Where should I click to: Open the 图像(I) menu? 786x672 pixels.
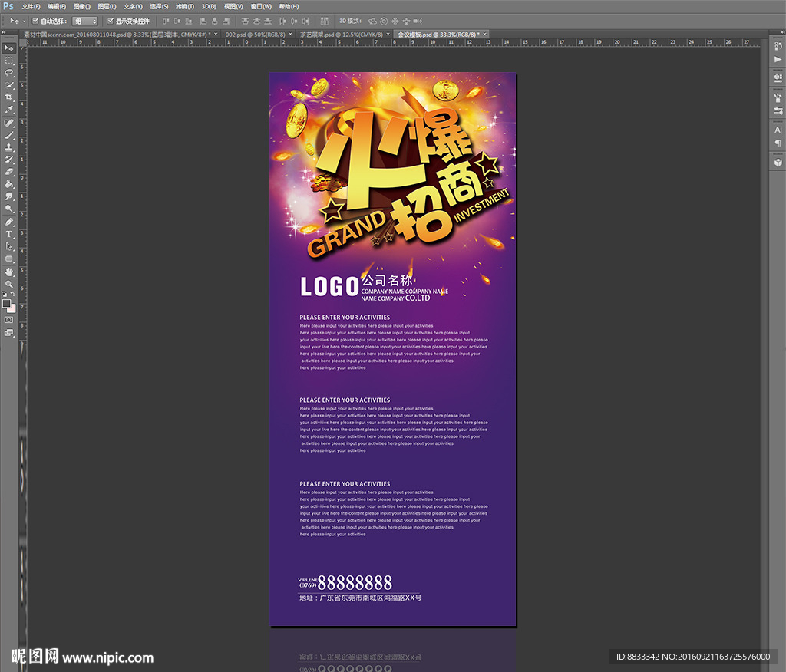click(81, 6)
